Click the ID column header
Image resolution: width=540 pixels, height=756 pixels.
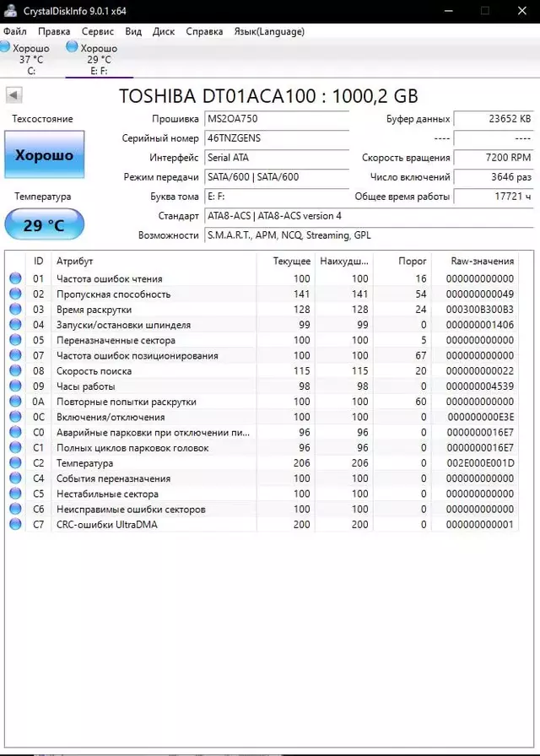(39, 261)
